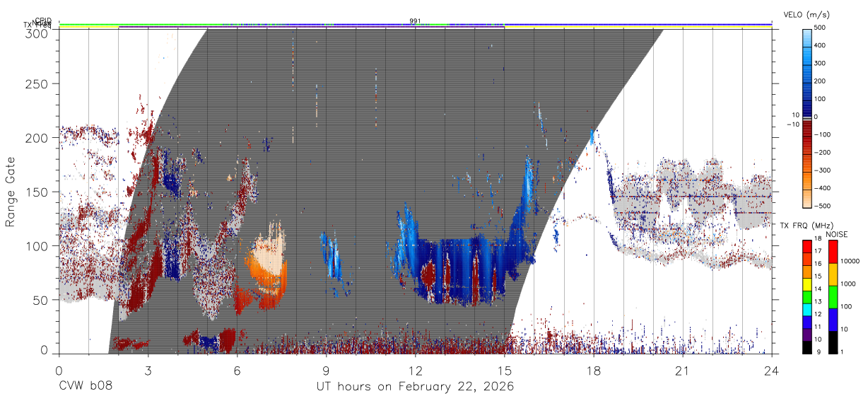
Task: Click the velocity colorbar at orange -300 m/s
Action: pyautogui.click(x=808, y=170)
